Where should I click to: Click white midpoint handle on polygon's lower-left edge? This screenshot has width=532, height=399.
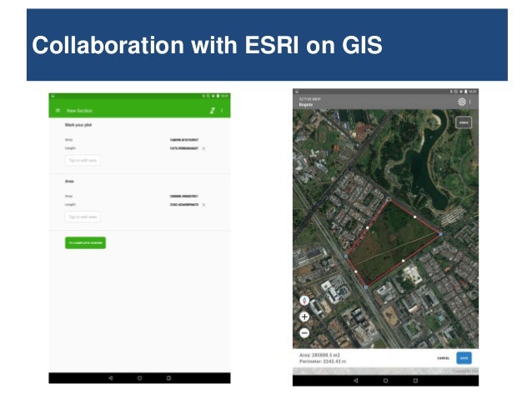click(x=355, y=272)
